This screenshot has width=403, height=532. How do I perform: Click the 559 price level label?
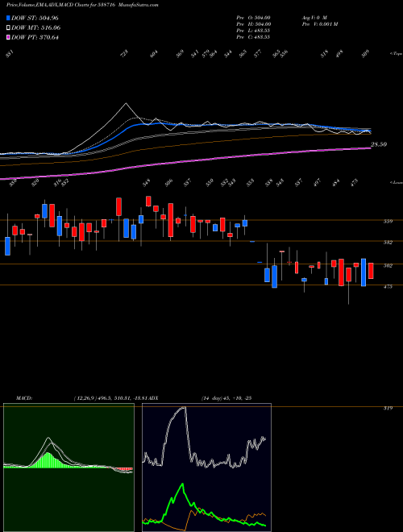coord(388,222)
